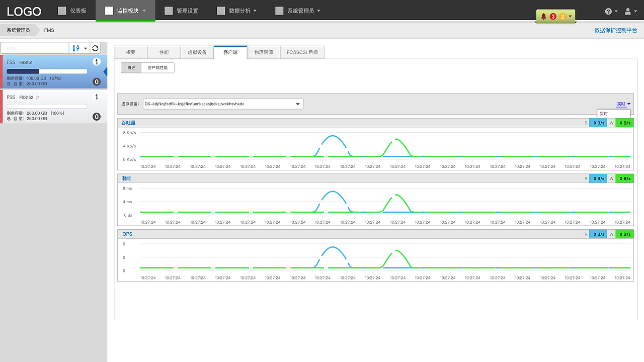Click the 0 count badge on FSS151

(97, 82)
